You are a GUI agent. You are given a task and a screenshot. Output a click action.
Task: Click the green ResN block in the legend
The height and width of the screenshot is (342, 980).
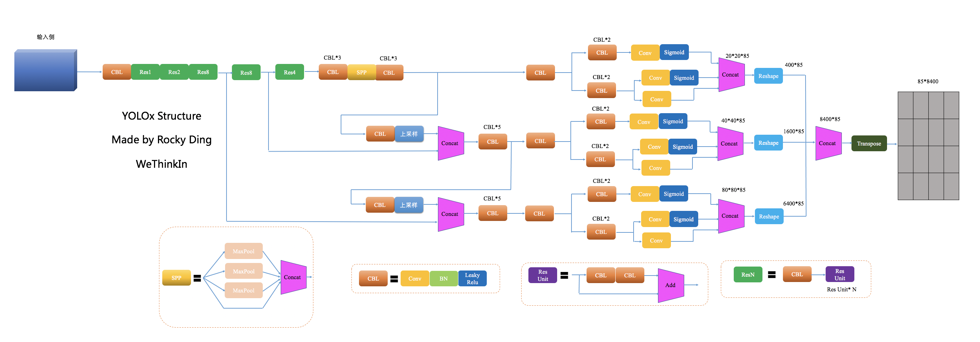point(747,274)
